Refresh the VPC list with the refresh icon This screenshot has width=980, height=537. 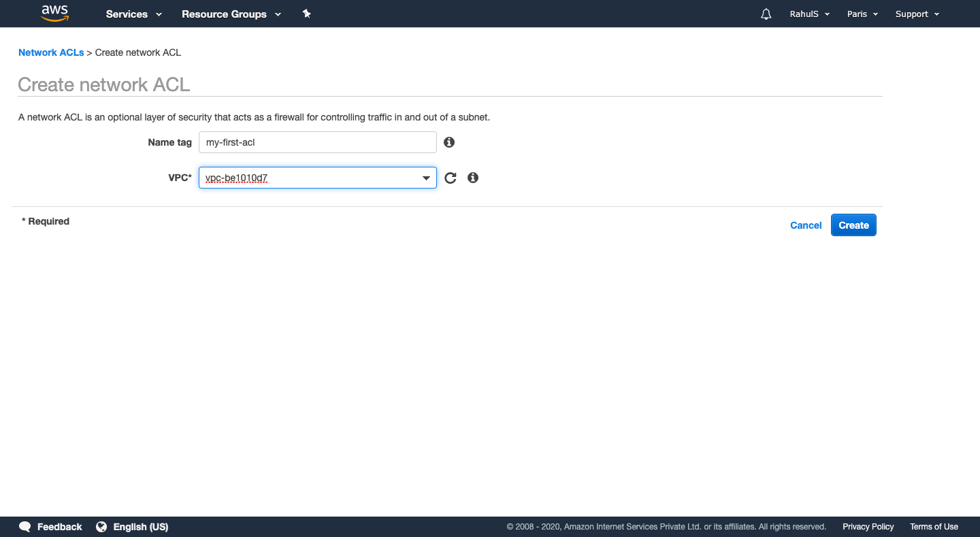click(x=450, y=178)
